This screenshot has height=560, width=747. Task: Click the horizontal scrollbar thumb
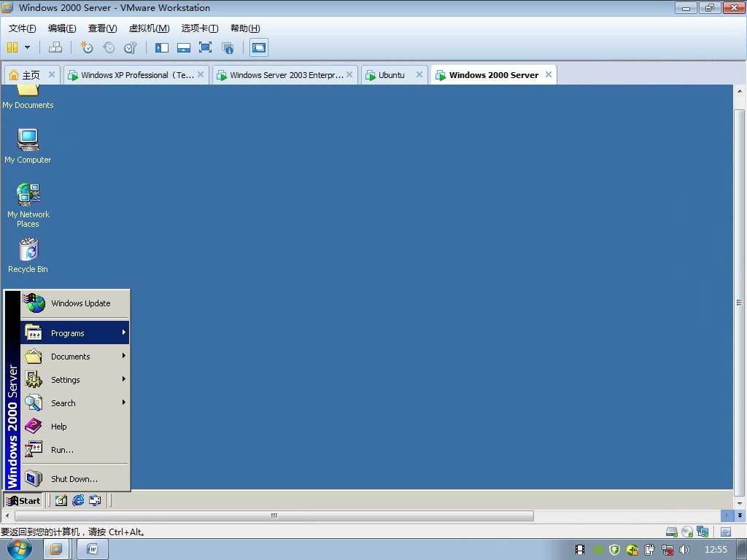(x=274, y=516)
